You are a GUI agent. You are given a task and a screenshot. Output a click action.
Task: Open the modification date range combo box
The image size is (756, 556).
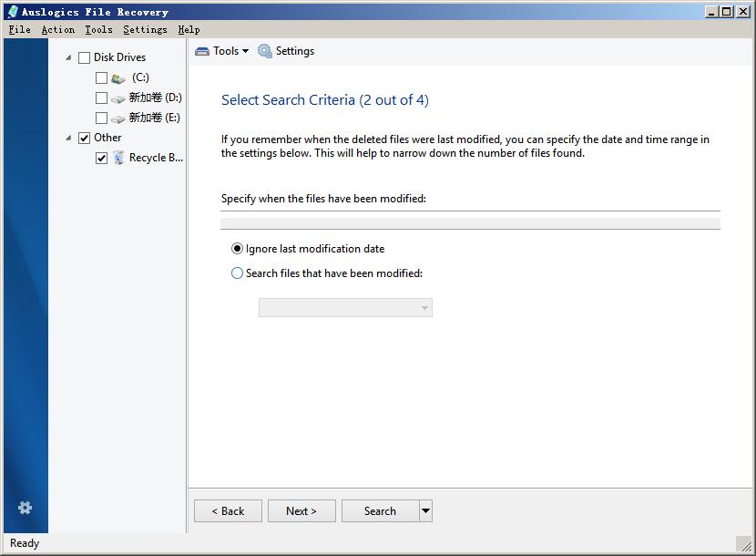click(x=345, y=307)
